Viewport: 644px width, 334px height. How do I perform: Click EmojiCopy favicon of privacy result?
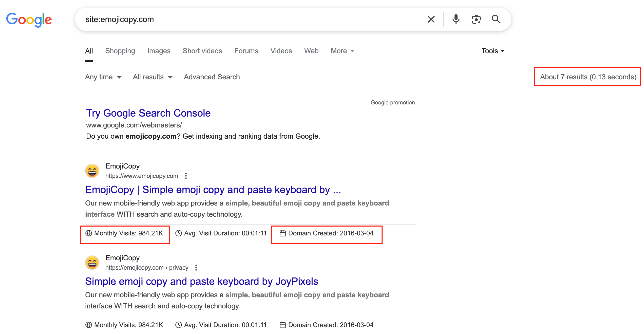92,263
